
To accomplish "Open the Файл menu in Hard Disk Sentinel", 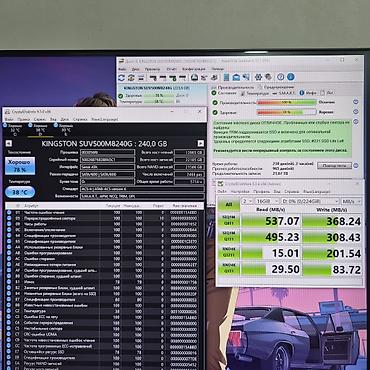I will tap(122, 69).
